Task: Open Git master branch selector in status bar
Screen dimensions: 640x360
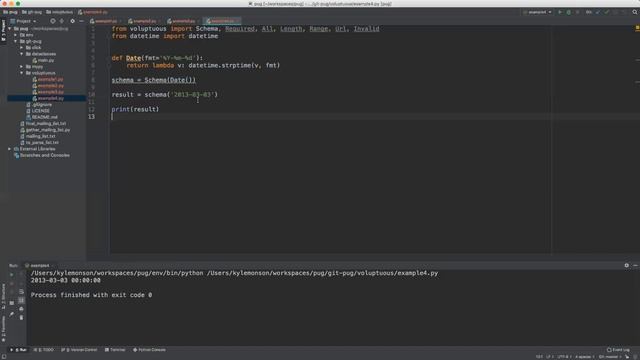Action: pos(610,357)
